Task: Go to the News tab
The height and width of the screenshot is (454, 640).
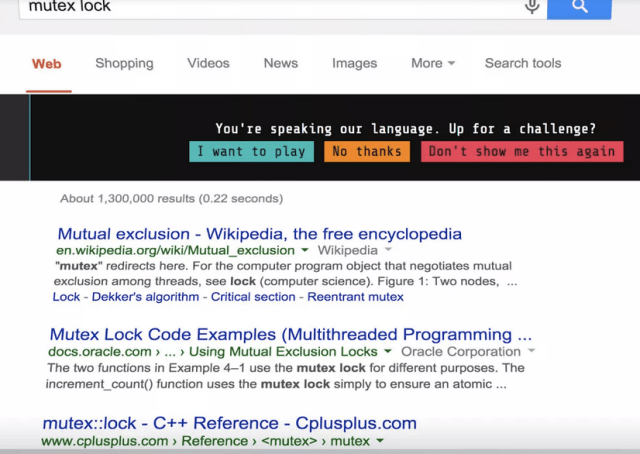Action: (x=281, y=63)
